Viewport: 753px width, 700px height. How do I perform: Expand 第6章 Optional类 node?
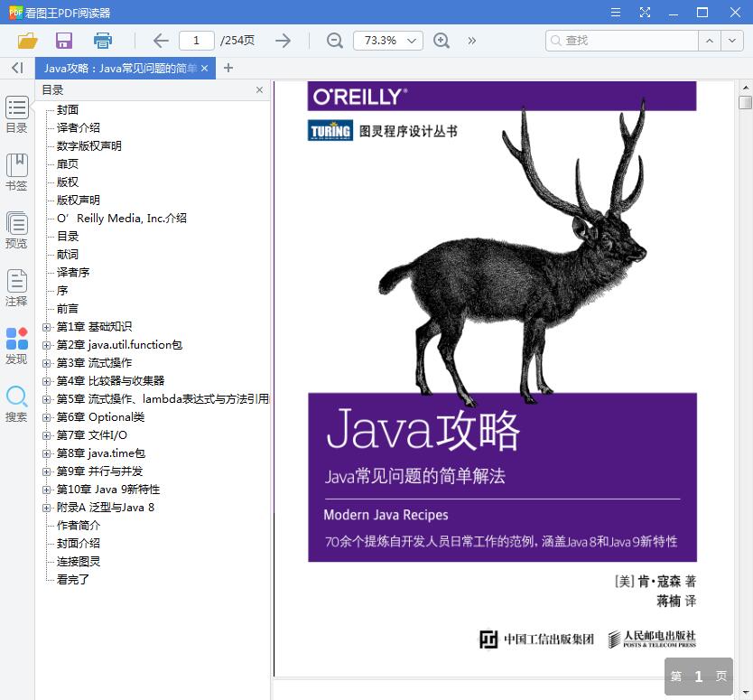(x=46, y=417)
